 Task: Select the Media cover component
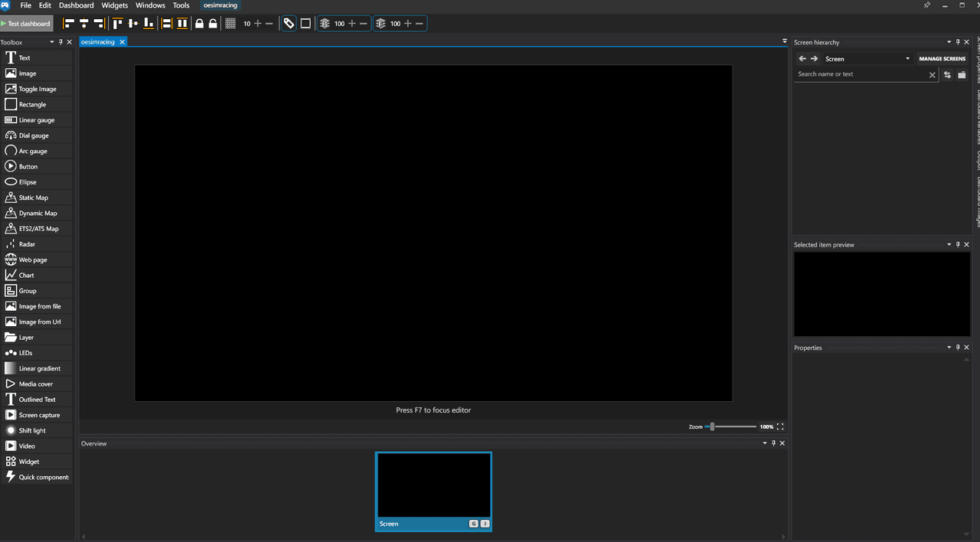pos(36,384)
